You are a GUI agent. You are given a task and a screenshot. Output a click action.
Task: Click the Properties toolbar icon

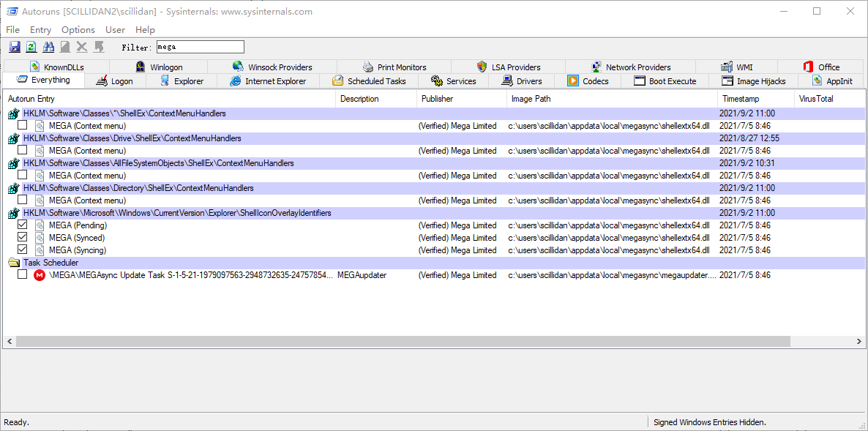tap(65, 47)
